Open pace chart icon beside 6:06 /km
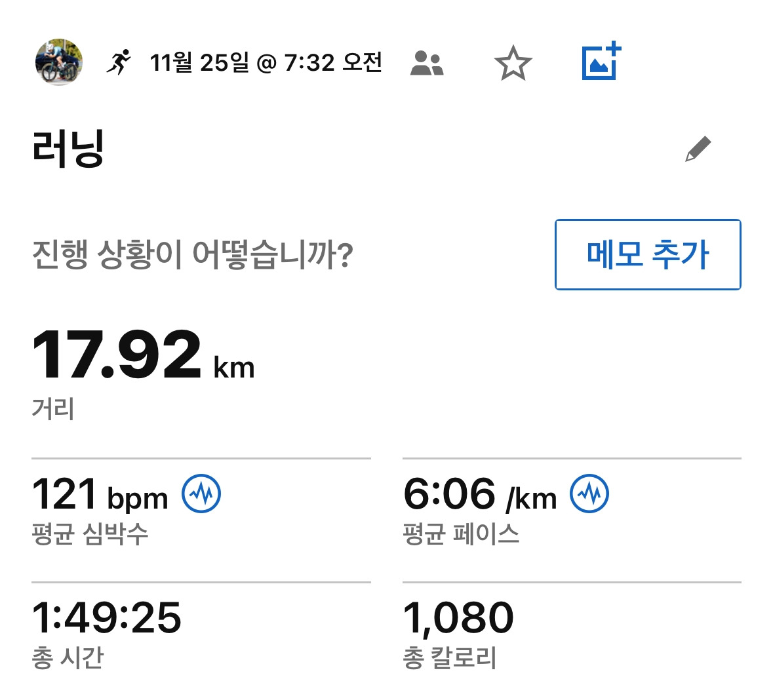This screenshot has height=700, width=773. [589, 494]
